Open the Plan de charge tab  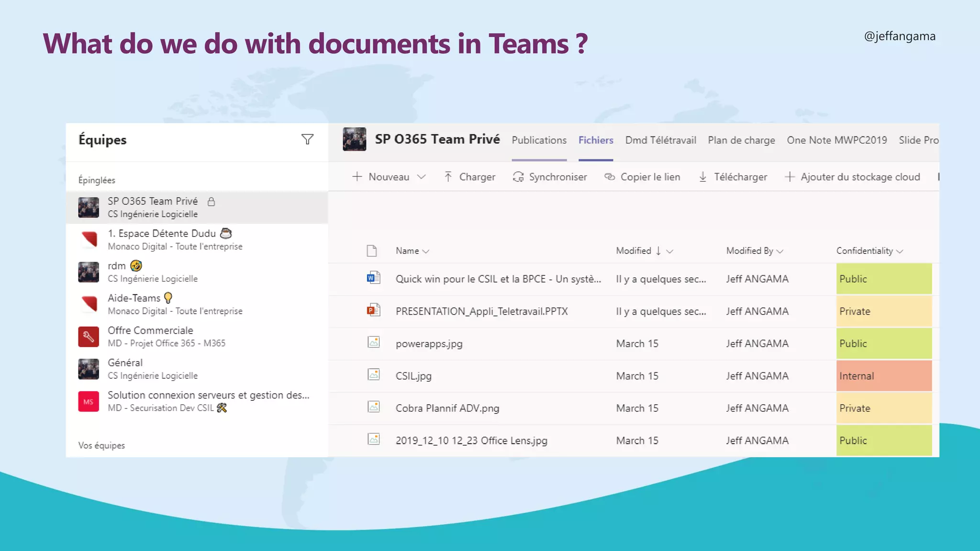[x=741, y=140]
